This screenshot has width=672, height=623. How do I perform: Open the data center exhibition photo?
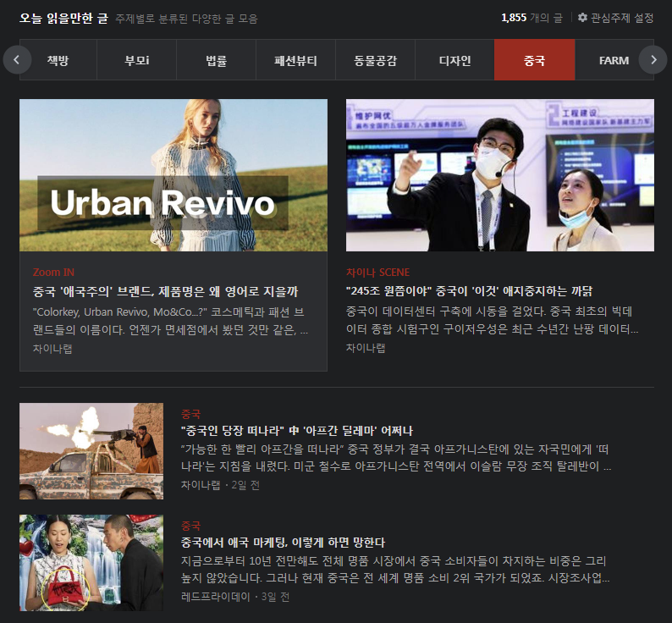click(499, 175)
